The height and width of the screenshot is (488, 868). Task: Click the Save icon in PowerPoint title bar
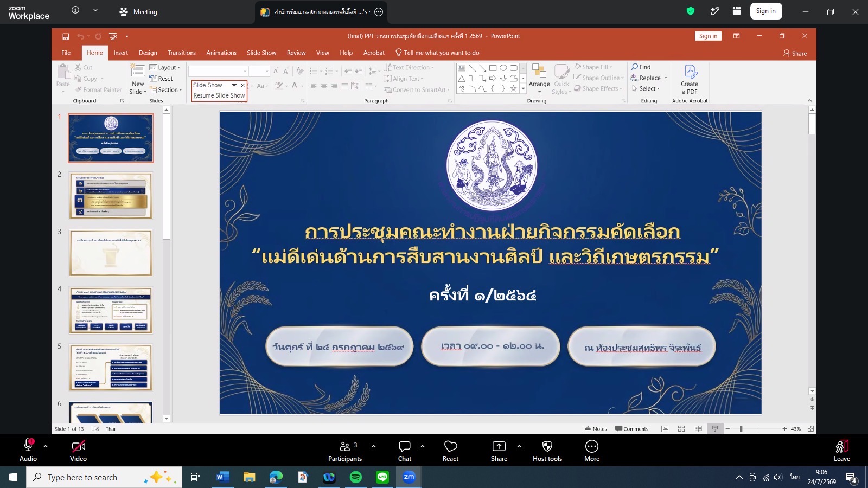66,36
